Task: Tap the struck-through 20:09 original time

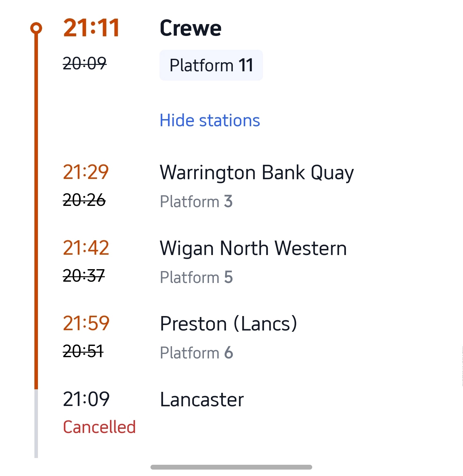Action: (x=85, y=63)
